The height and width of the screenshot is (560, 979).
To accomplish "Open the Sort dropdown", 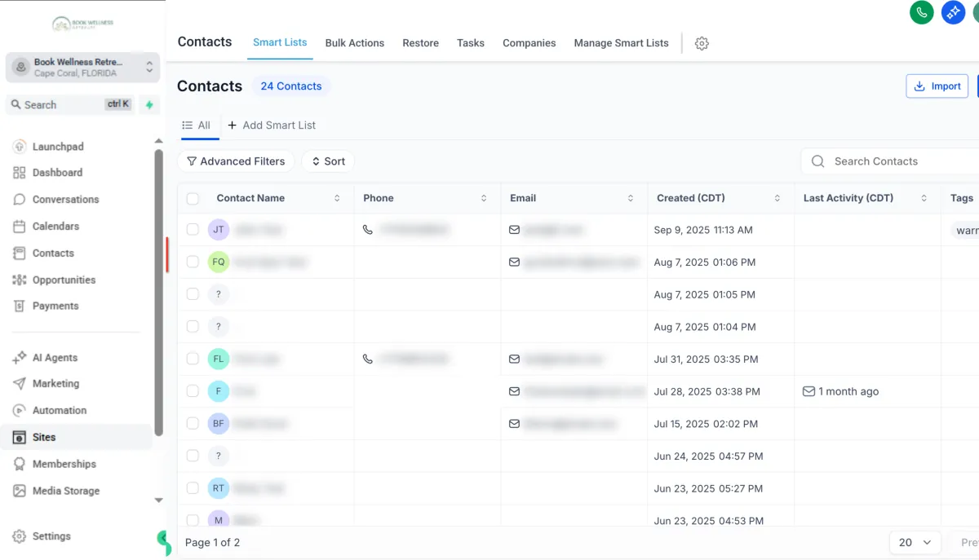I will (328, 161).
